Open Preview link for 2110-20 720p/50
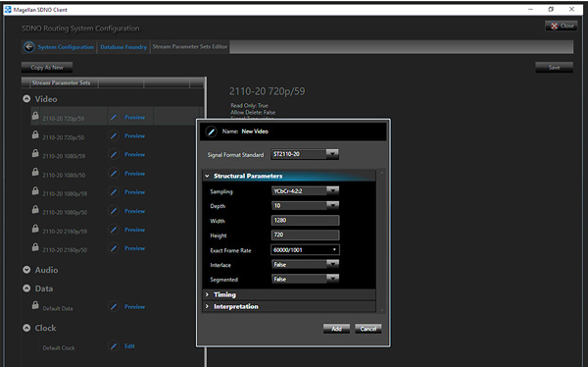The height and width of the screenshot is (367, 588). [134, 135]
